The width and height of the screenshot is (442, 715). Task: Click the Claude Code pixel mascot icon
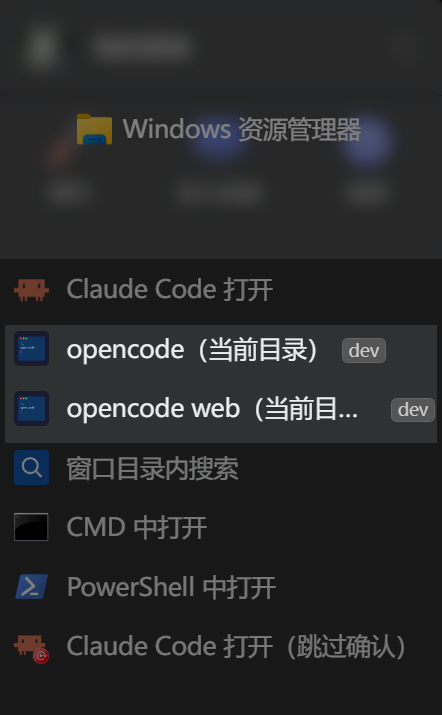click(31, 290)
